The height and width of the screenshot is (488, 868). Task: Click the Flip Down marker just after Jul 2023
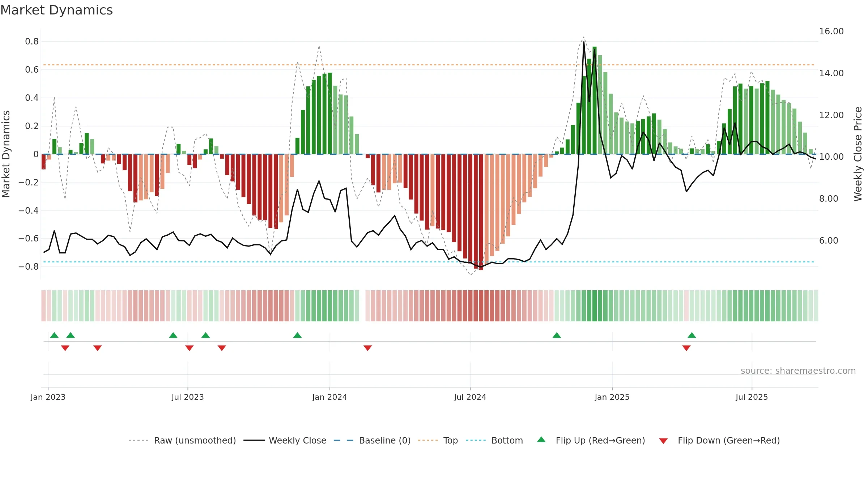point(190,348)
